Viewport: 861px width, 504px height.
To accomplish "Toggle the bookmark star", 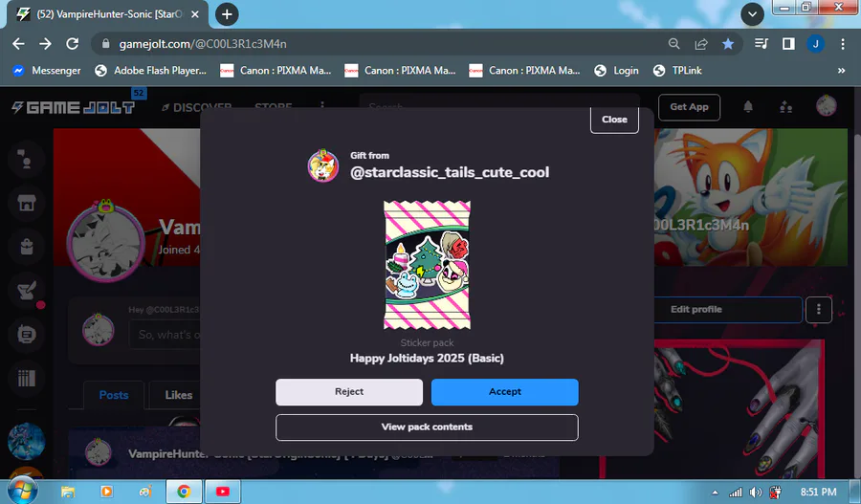I will 728,44.
